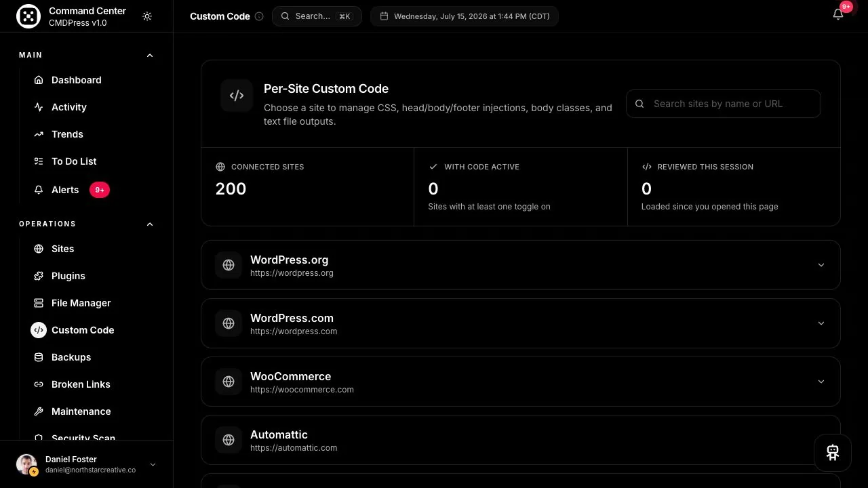Viewport: 868px width, 488px height.
Task: Click the WooCommerce globe icon
Action: pyautogui.click(x=229, y=382)
